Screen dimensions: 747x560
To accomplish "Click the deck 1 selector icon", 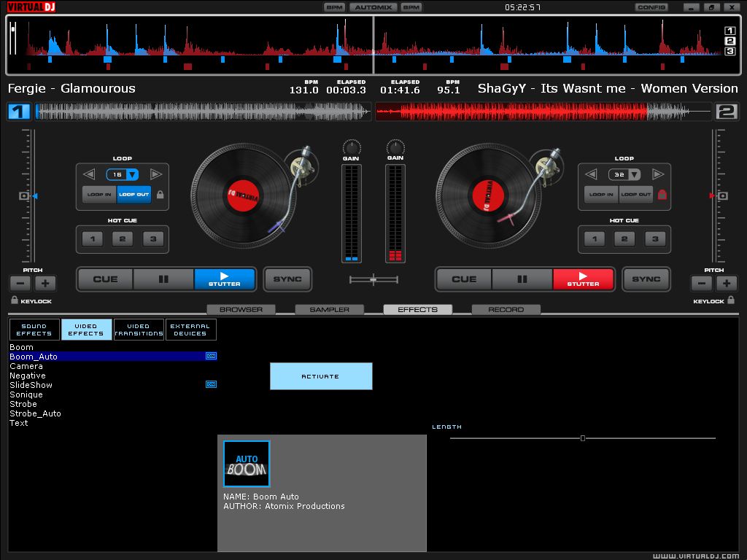I will click(18, 112).
